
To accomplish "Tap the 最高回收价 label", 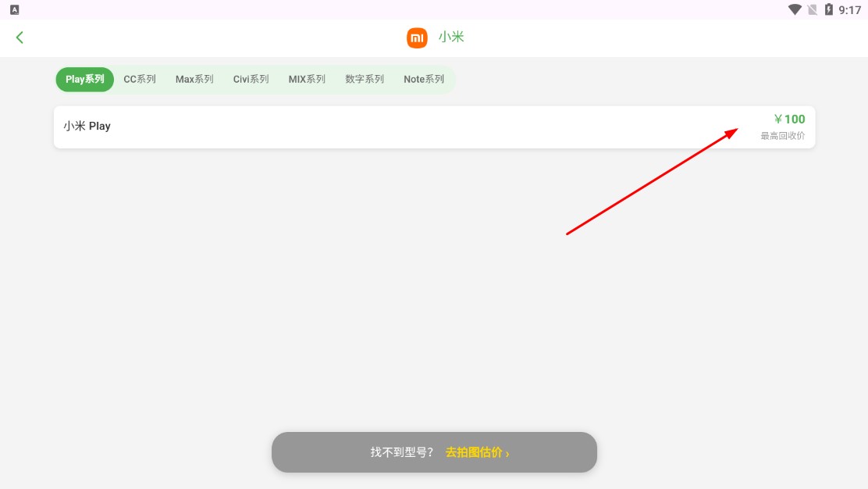I will [782, 136].
